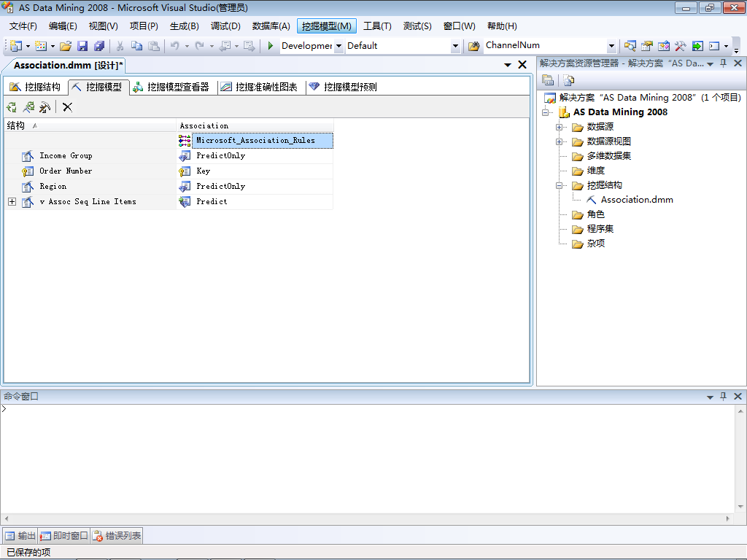
Task: Open the 数据库(A) menu
Action: tap(271, 26)
